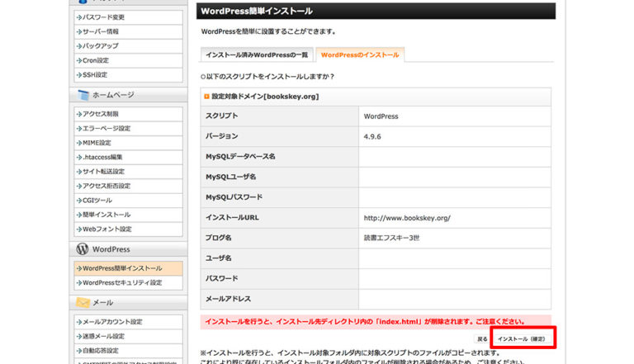634x364 pixels.
Task: Open パスワード変更 in the sidebar
Action: coord(129,17)
